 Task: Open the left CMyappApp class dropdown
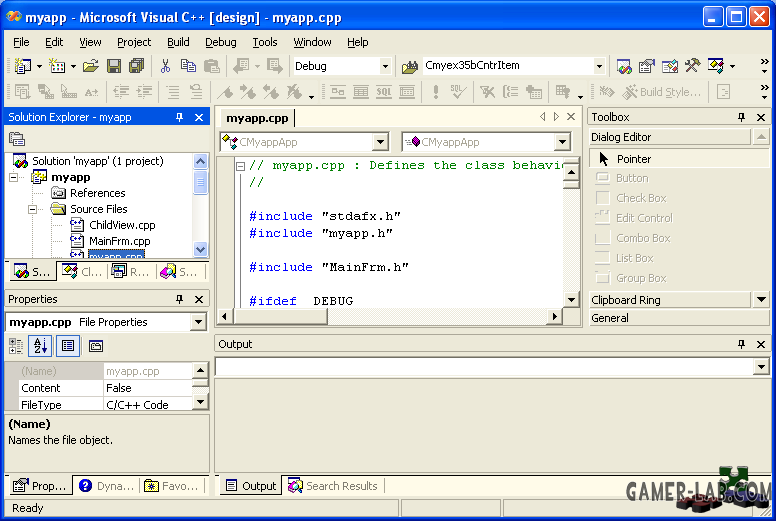point(380,142)
